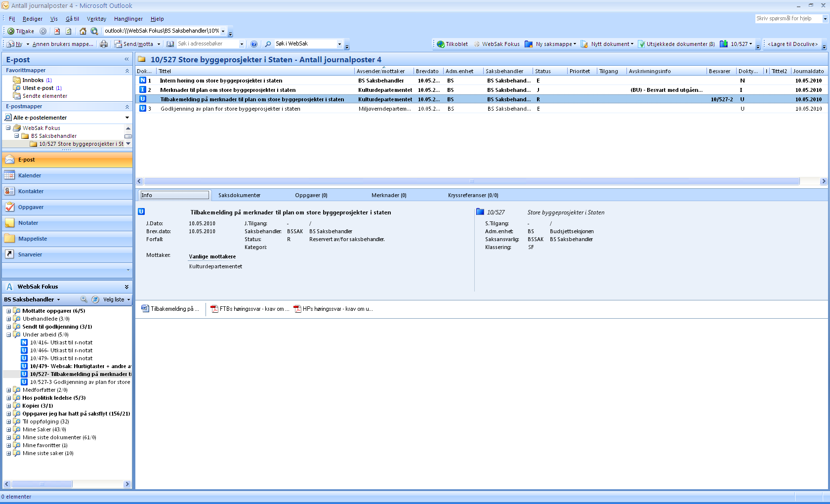Open WebSak Fokus from toolbar

[x=497, y=44]
